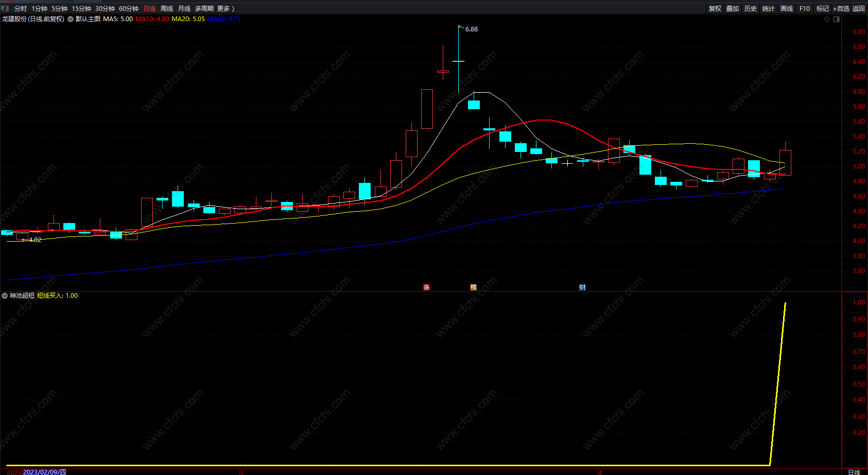Click the diamond icon at chart top-right
Viewport: 868px width, 475px height.
point(827,19)
